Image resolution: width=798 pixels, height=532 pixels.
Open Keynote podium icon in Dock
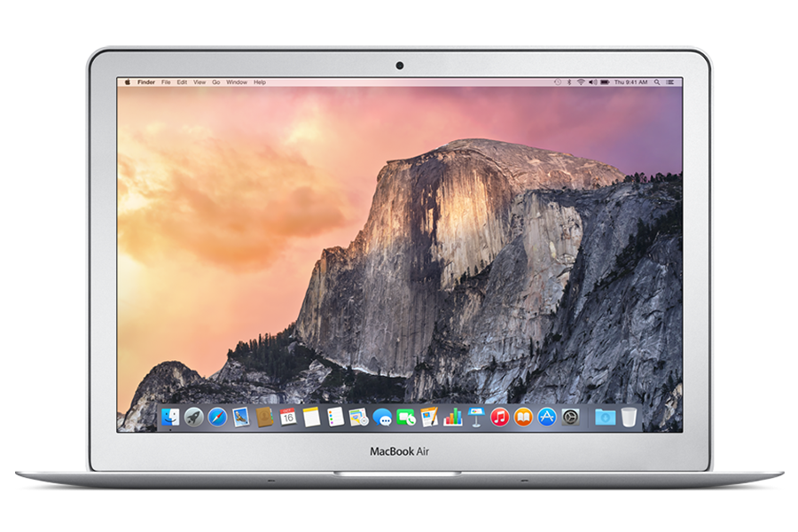pyautogui.click(x=476, y=418)
